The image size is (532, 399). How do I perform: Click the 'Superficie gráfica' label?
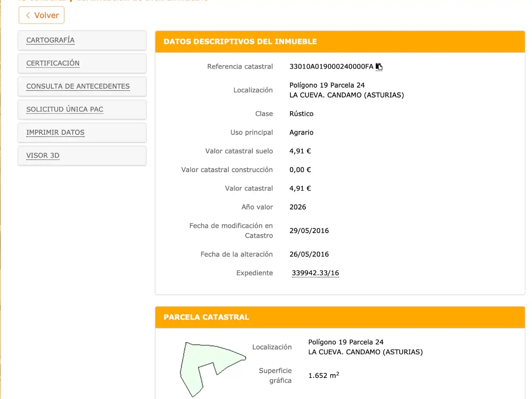275,375
